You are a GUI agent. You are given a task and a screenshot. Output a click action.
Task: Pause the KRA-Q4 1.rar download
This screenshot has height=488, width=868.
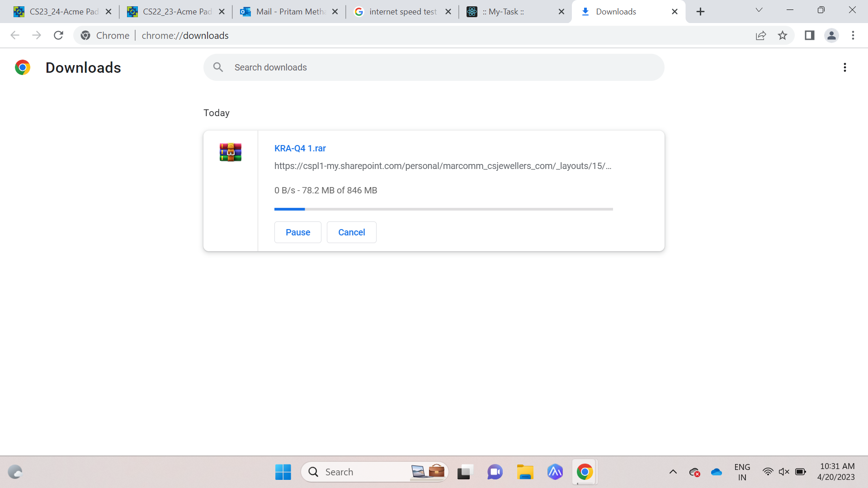tap(297, 232)
